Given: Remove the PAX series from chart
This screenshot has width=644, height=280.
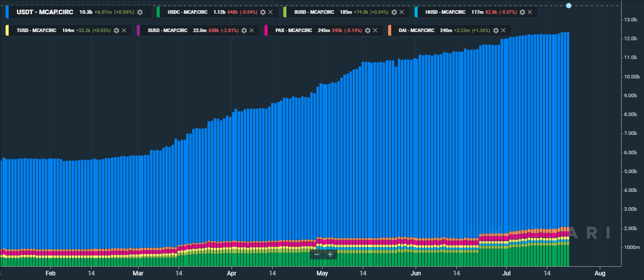Looking at the screenshot, I should pos(375,31).
